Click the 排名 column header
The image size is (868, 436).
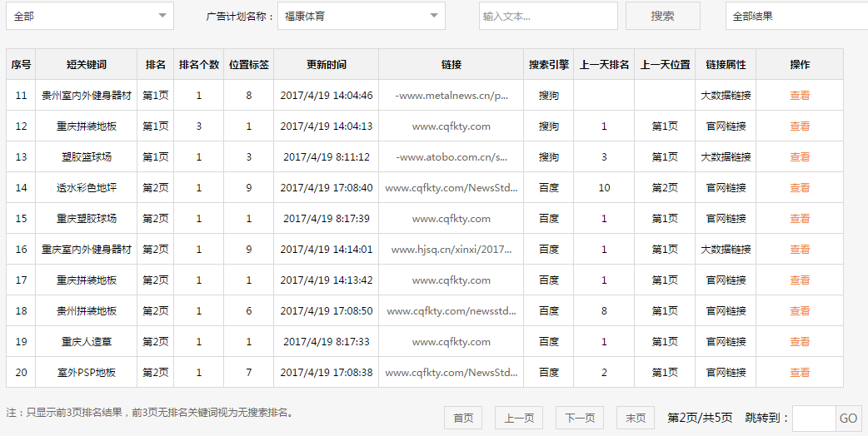pyautogui.click(x=156, y=65)
